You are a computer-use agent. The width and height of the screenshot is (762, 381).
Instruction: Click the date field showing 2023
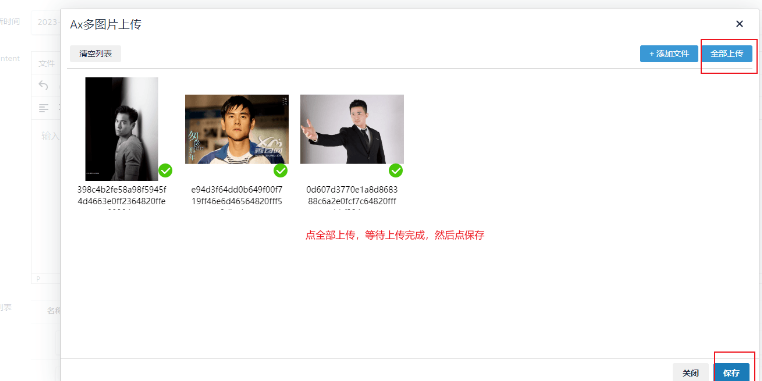click(46, 22)
